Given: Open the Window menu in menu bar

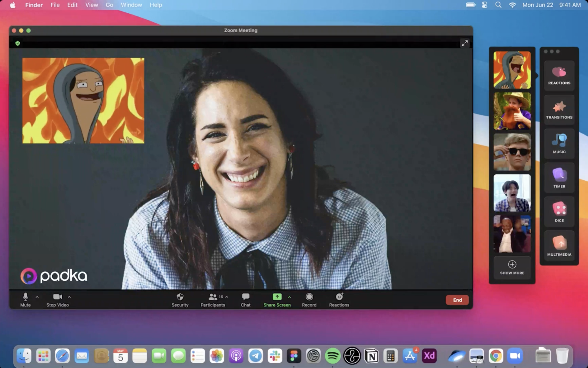Looking at the screenshot, I should point(131,5).
